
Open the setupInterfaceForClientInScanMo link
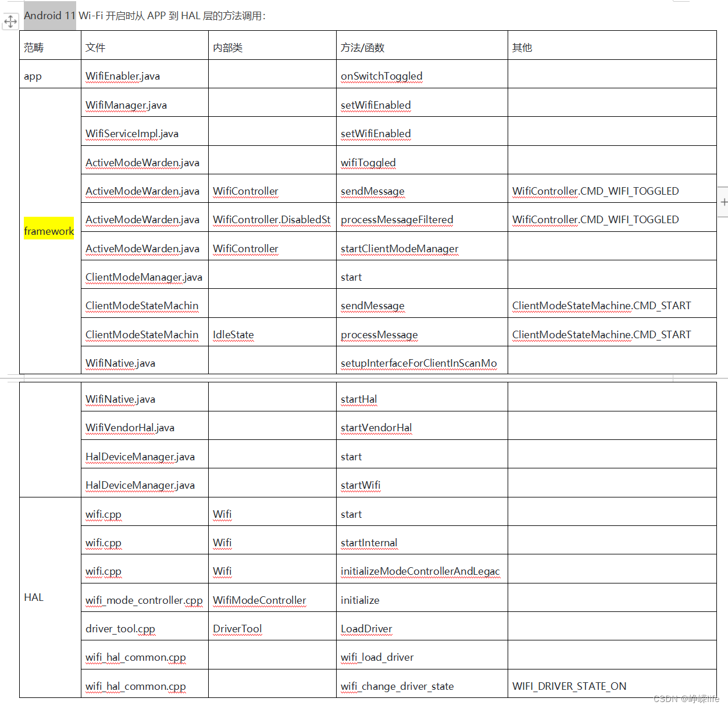tap(419, 363)
